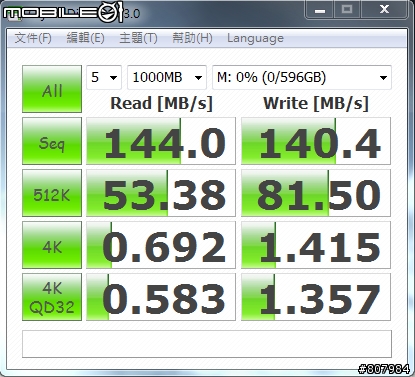The width and height of the screenshot is (415, 377).
Task: Select the 512K read value 53.38
Action: point(161,193)
